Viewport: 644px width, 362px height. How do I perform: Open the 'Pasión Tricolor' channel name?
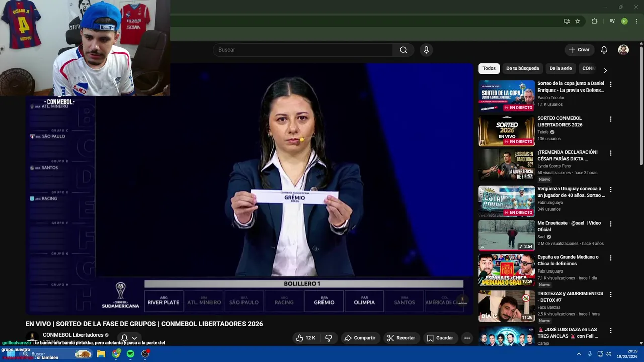(x=551, y=98)
